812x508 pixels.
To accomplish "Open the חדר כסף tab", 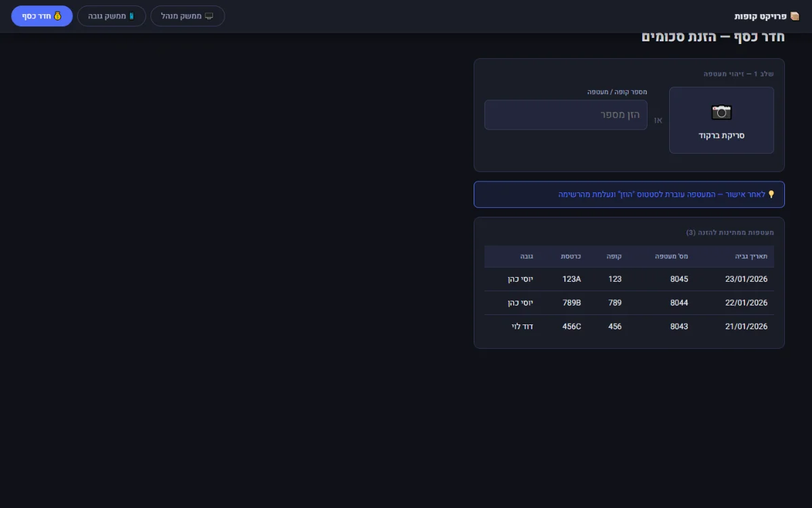I will (42, 16).
